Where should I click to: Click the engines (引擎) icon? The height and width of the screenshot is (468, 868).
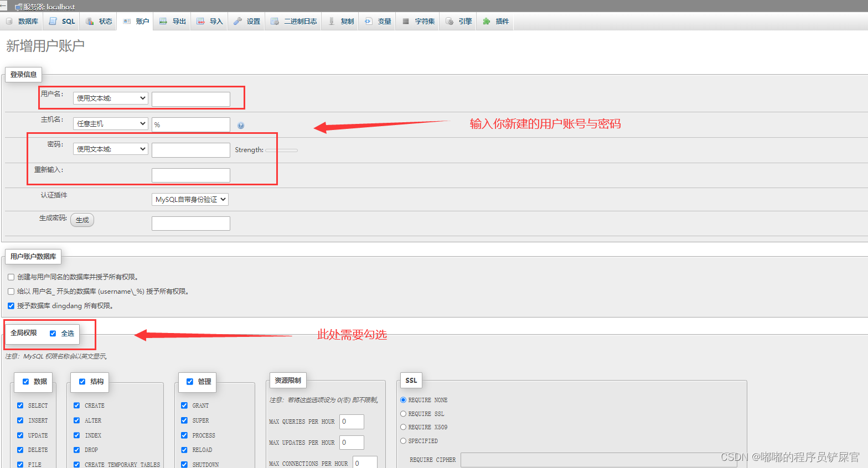(449, 21)
